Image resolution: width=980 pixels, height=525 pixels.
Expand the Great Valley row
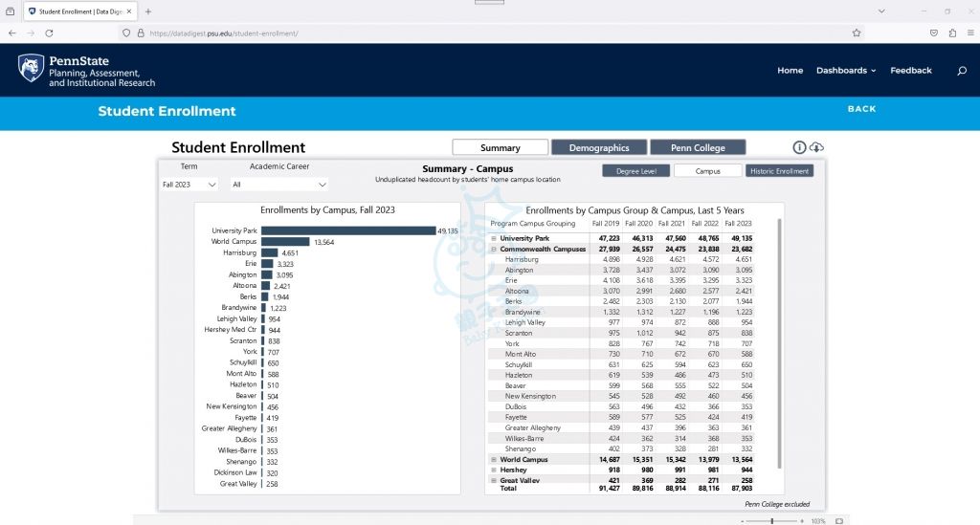point(494,481)
